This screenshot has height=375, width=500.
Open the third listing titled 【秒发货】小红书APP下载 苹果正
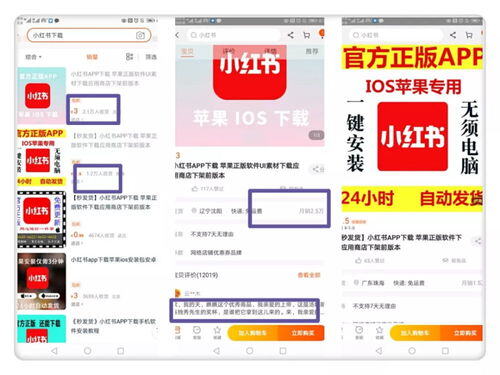pyautogui.click(x=114, y=202)
